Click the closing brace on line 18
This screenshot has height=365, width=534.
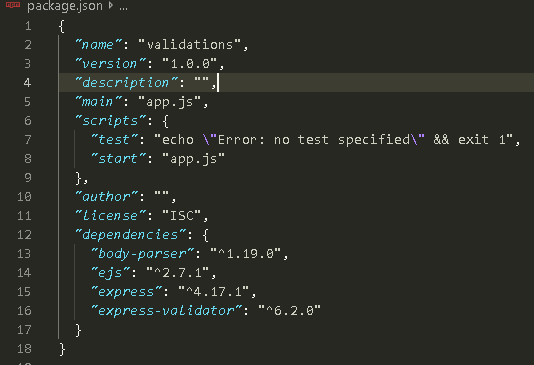[62, 349]
